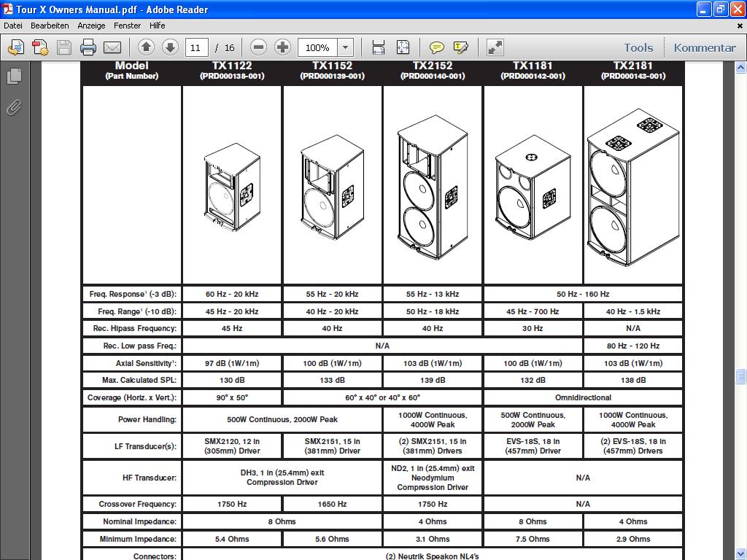
Task: Restore down the Adobe Reader window
Action: pyautogui.click(x=721, y=9)
